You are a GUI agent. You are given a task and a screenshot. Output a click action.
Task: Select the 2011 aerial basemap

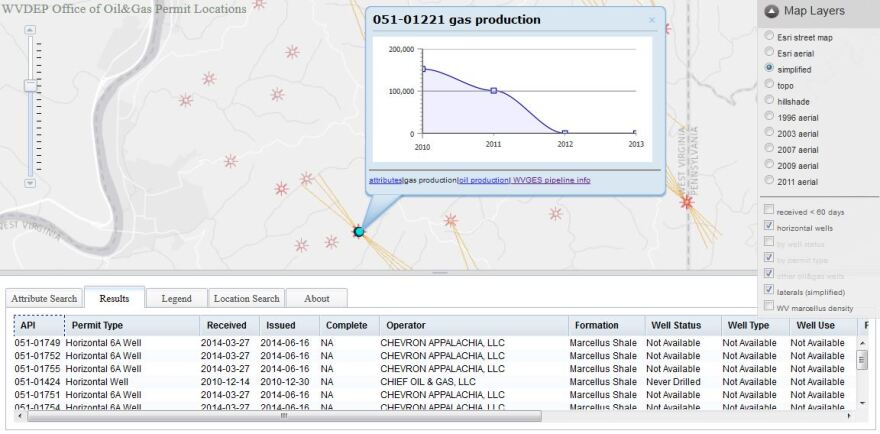(x=769, y=180)
